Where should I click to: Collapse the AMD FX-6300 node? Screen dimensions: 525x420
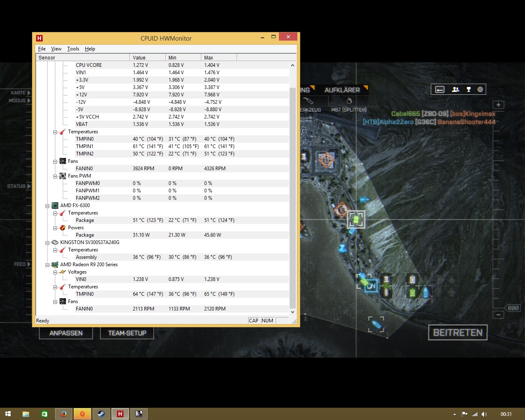tap(47, 205)
